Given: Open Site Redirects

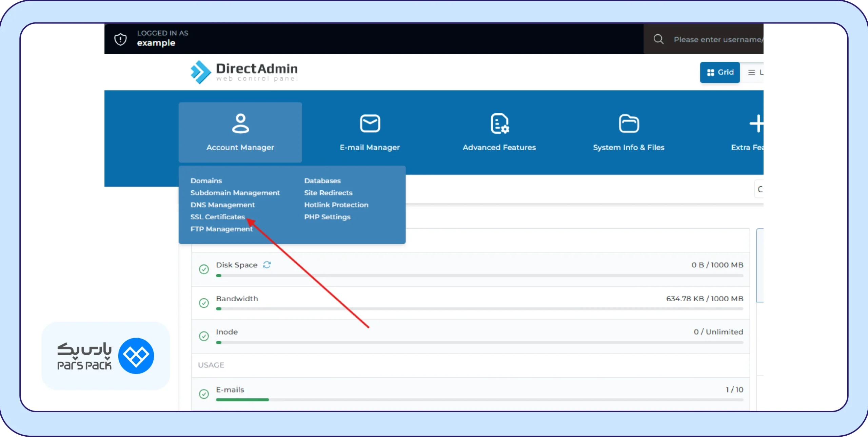Looking at the screenshot, I should tap(328, 193).
